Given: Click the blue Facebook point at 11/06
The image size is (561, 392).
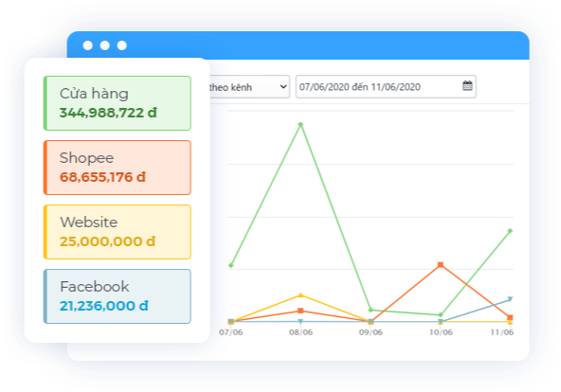Looking at the screenshot, I should 510,299.
